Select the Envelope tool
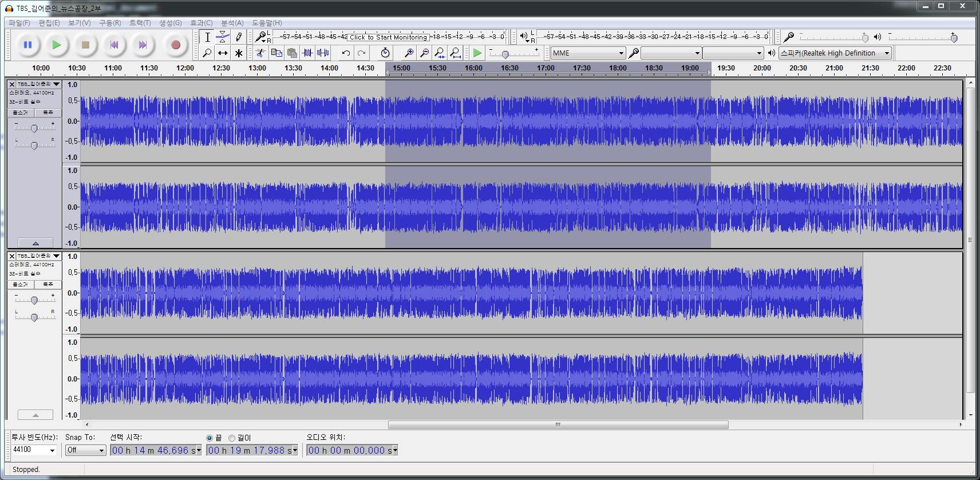 (223, 37)
